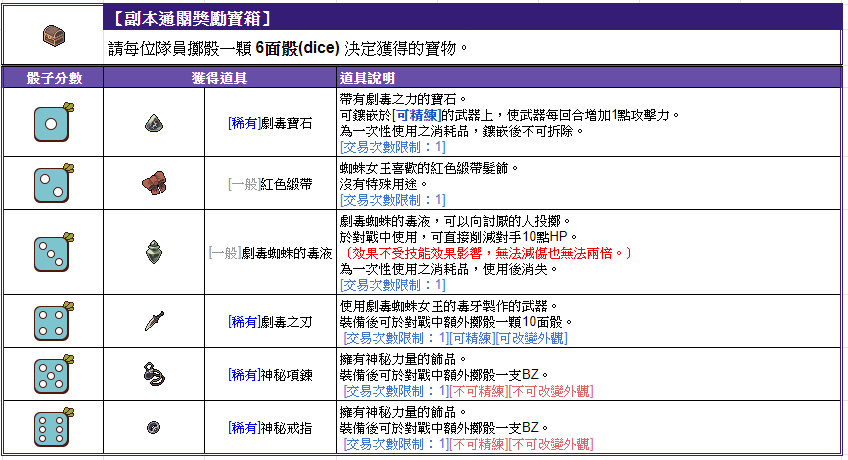This screenshot has height=460, width=848.
Task: Click the 【副本通關獎勵寶箱】 title bar
Action: click(x=472, y=18)
